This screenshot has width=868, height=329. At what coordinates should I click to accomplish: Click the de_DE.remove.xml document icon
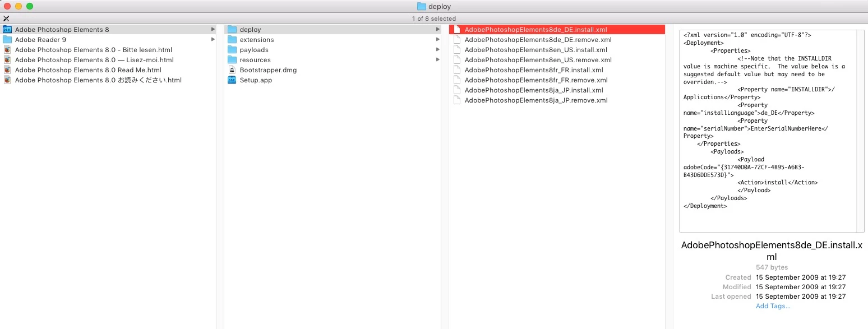[457, 40]
